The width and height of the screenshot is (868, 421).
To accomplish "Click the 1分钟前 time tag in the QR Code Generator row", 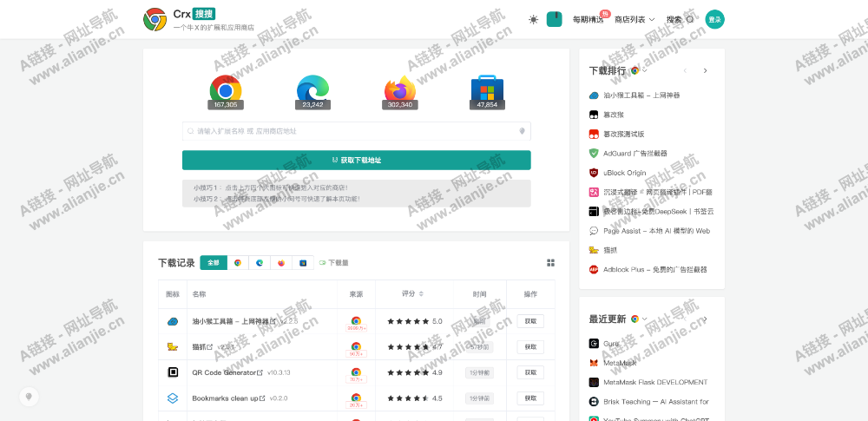I will (x=479, y=372).
